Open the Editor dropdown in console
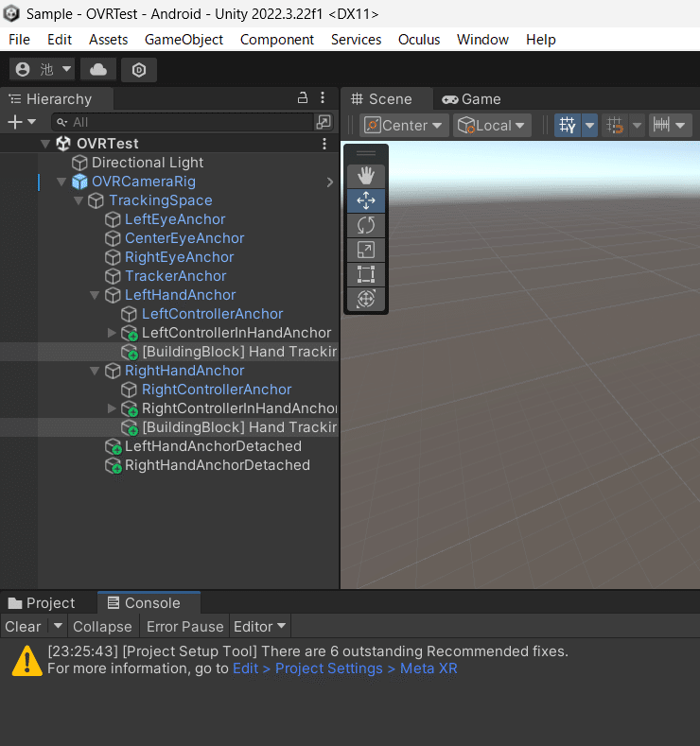The width and height of the screenshot is (700, 746). (260, 627)
